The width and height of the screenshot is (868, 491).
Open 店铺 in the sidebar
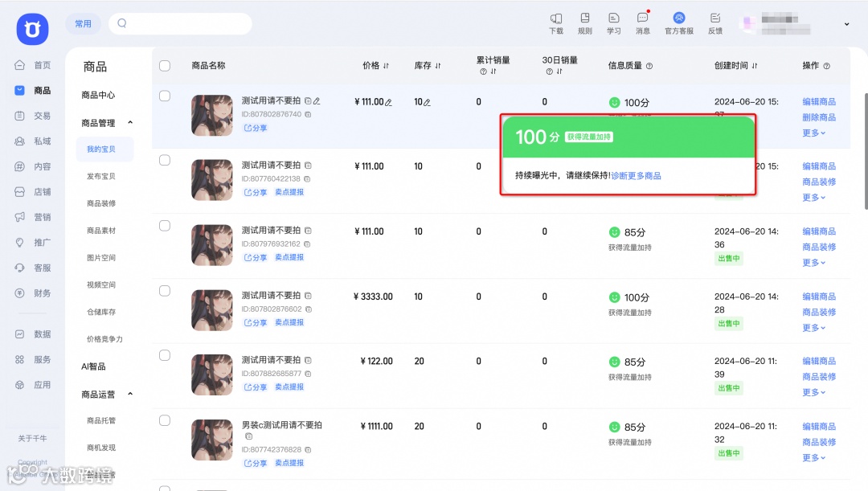coord(33,192)
